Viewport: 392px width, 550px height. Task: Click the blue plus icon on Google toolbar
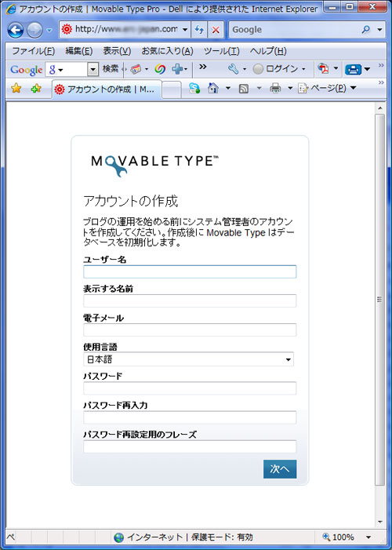click(177, 69)
